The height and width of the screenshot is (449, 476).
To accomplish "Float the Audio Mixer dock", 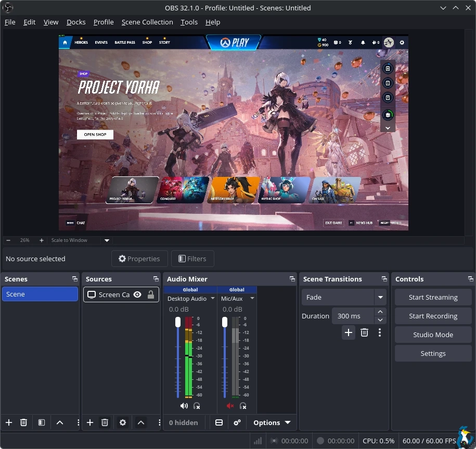I will click(292, 279).
